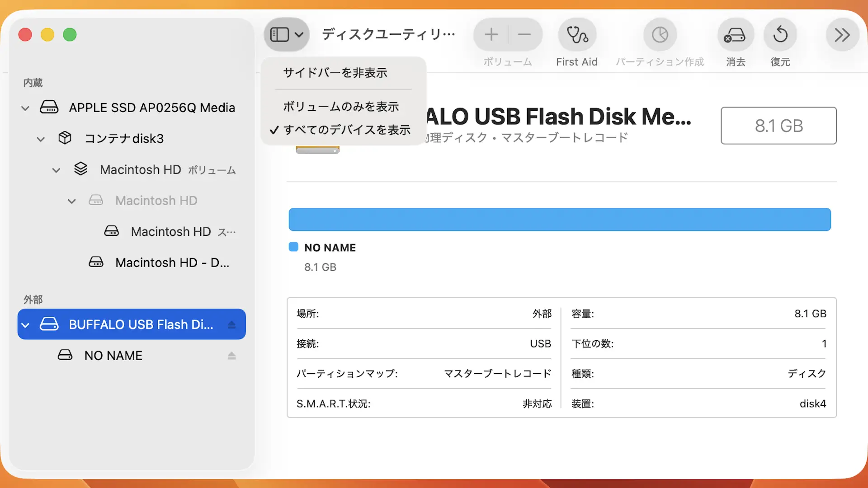Choose ボリュームのみを表示 view option
The image size is (868, 488).
coord(341,107)
